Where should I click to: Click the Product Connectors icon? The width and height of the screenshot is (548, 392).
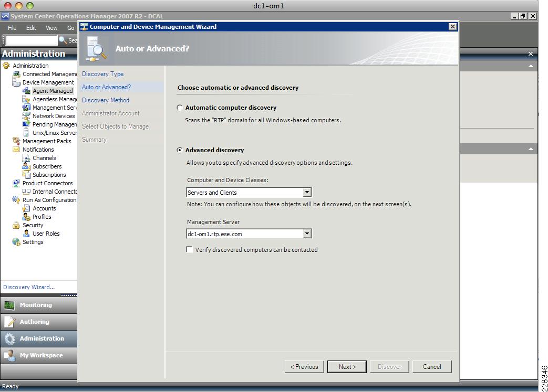(16, 183)
